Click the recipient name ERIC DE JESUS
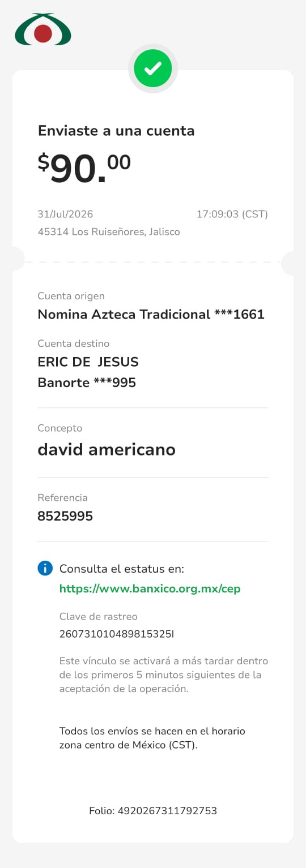 coord(88,362)
